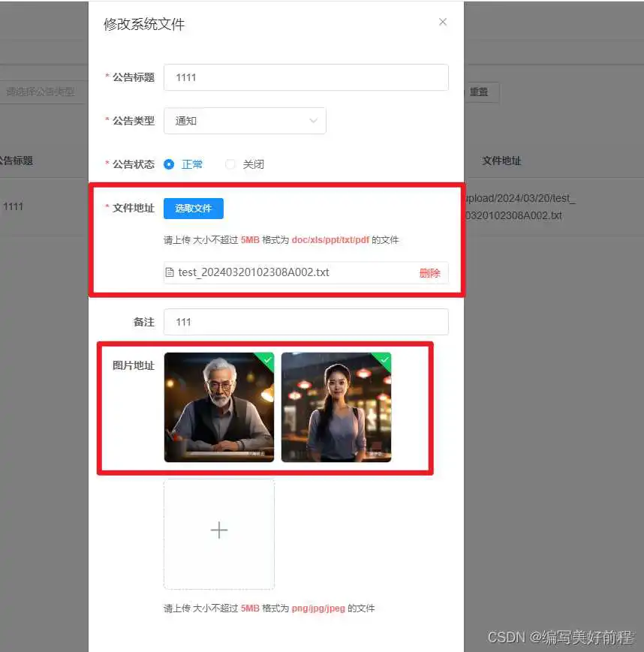Click the woman image thumbnail

pos(336,410)
